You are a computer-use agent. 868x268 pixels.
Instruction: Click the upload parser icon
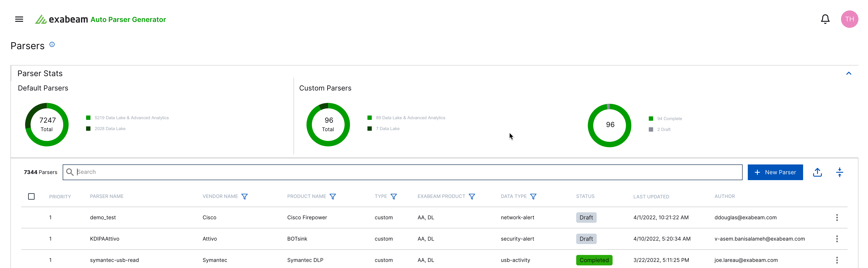coord(817,172)
